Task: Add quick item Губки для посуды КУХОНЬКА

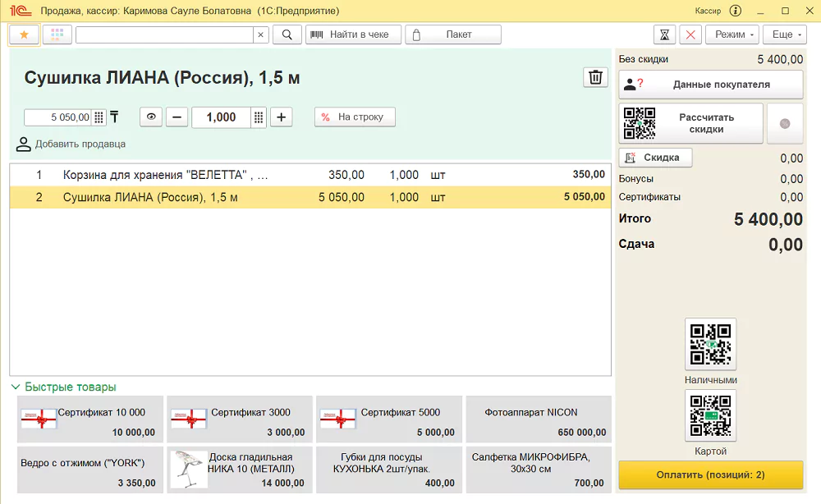Action: 389,470
